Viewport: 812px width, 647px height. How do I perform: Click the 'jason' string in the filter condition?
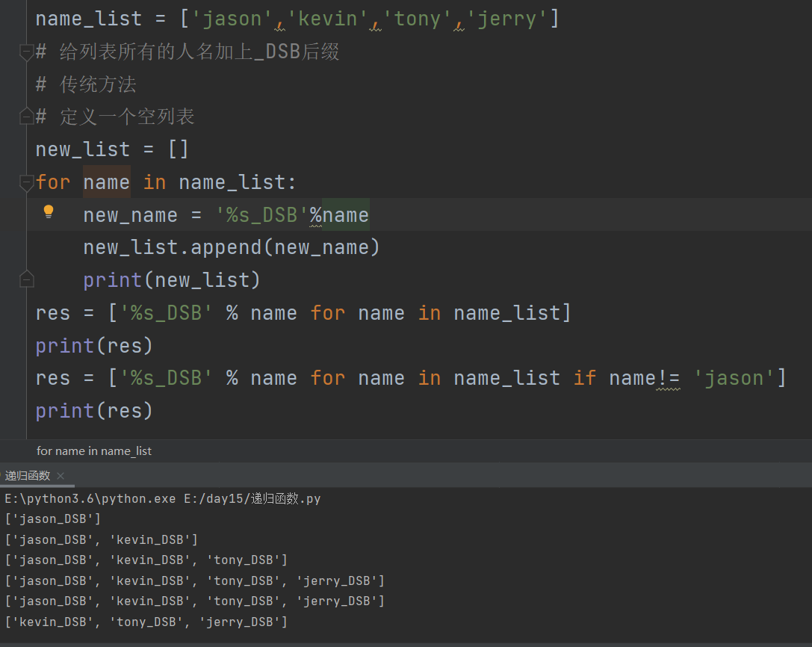[x=734, y=378]
